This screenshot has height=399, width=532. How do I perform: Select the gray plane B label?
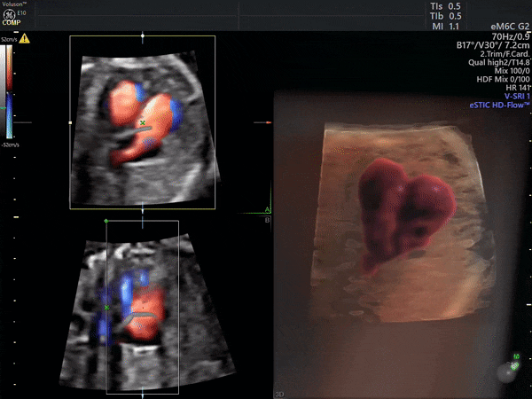pos(268,220)
